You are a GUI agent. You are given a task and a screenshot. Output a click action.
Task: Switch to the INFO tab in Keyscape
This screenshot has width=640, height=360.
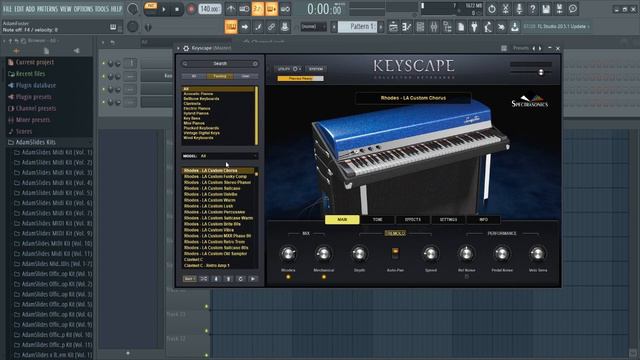[483, 220]
